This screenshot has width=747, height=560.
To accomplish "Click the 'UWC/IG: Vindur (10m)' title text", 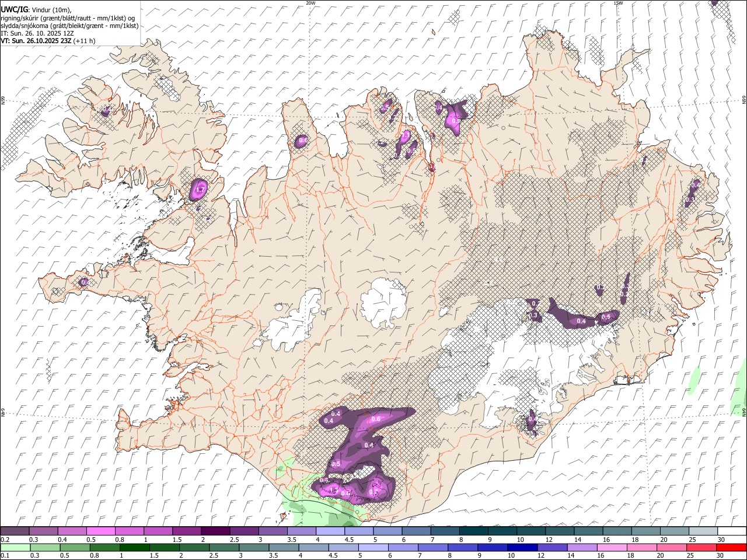I will tap(36, 10).
